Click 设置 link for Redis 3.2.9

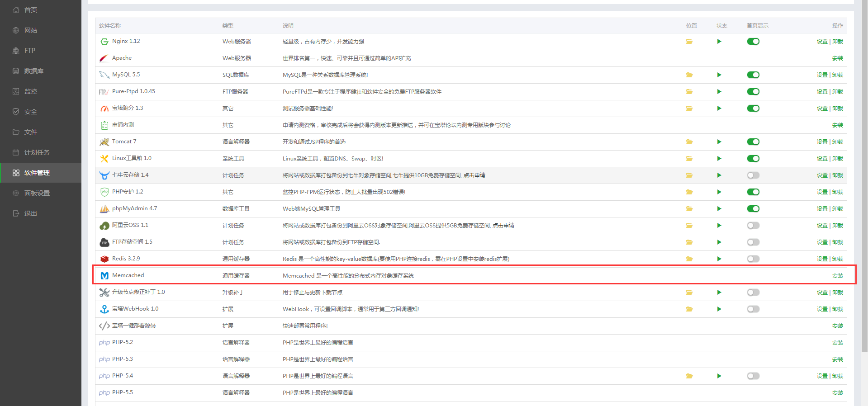click(x=822, y=259)
